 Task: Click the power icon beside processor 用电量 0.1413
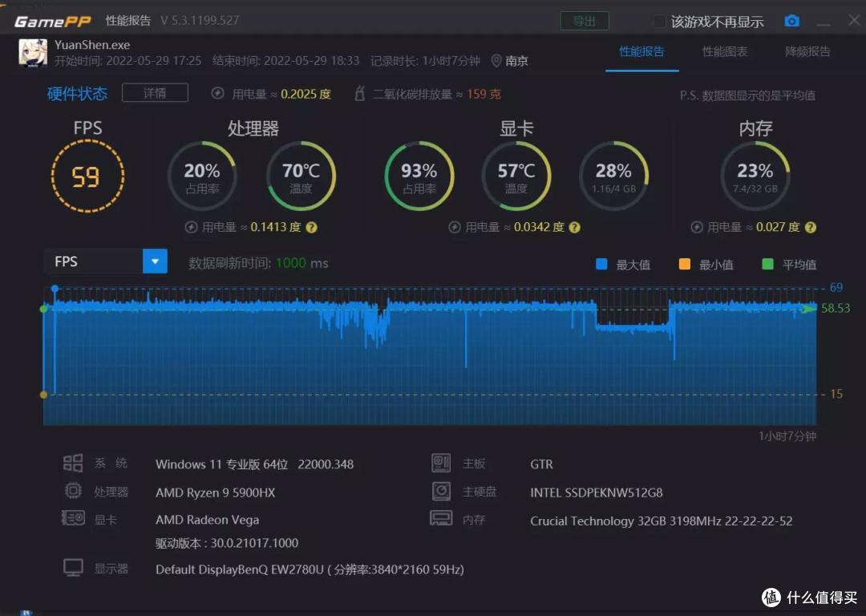click(x=191, y=227)
